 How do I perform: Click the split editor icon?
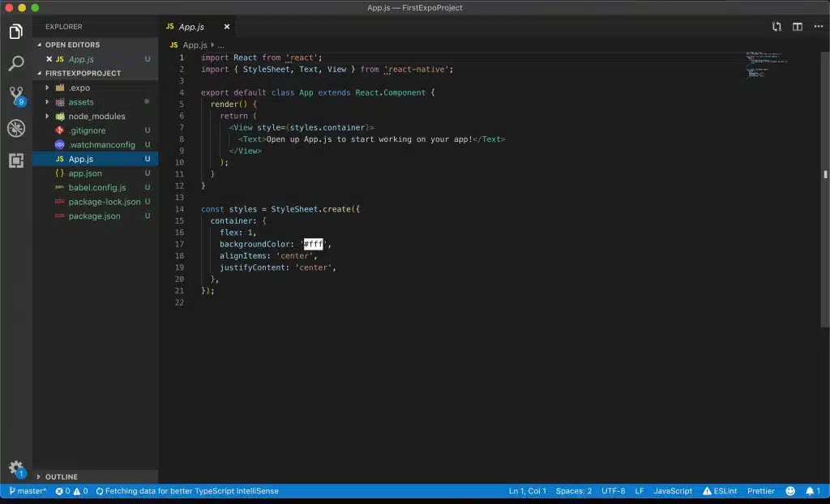click(798, 27)
